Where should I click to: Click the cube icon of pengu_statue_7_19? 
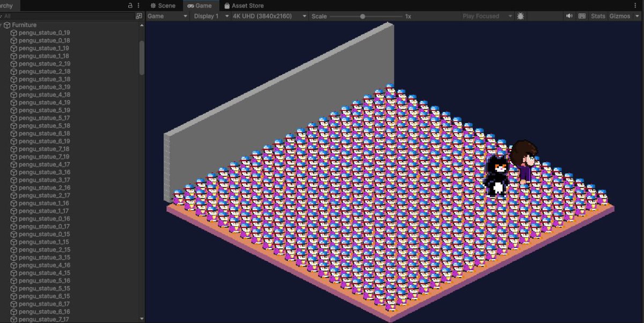14,156
